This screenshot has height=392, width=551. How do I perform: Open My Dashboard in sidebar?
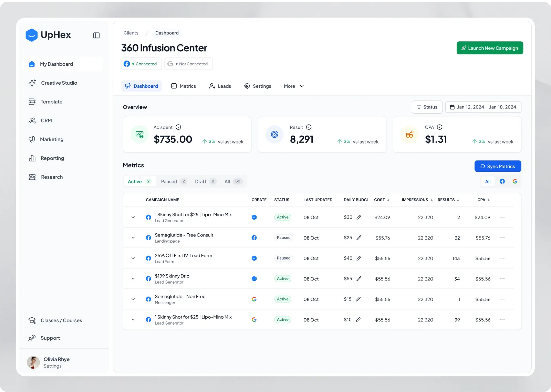[63, 64]
